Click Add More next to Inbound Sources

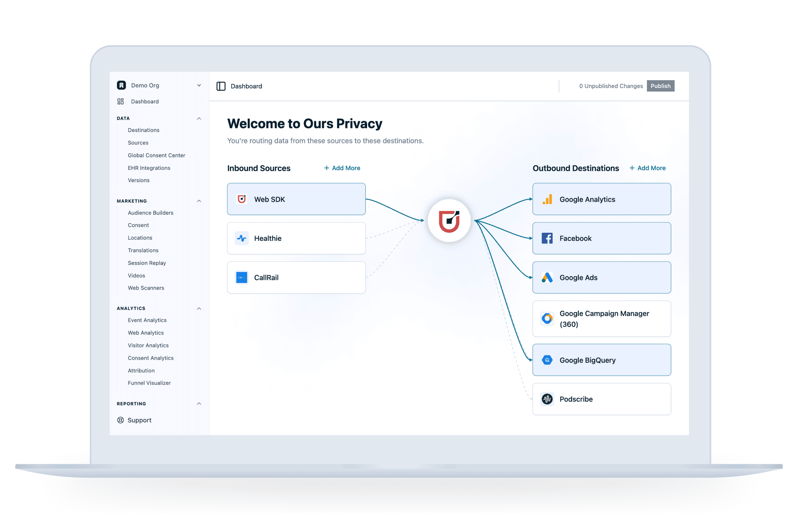pos(342,168)
